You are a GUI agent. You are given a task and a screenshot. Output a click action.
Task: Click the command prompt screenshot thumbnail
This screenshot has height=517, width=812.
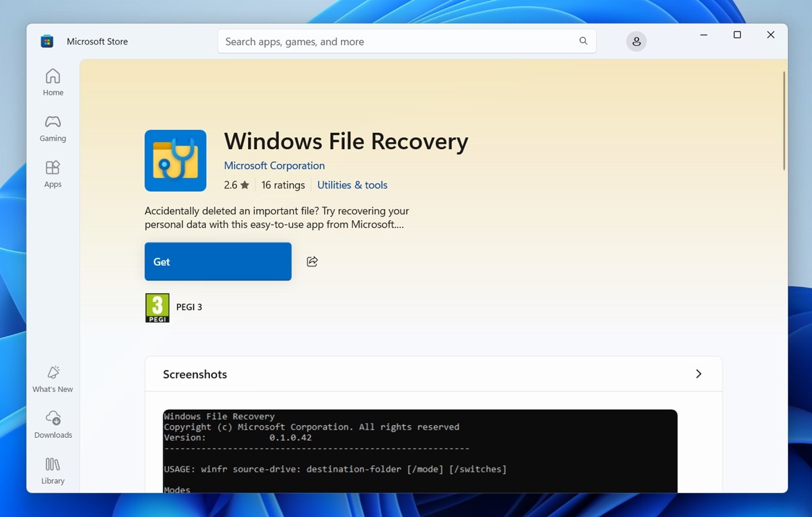420,451
